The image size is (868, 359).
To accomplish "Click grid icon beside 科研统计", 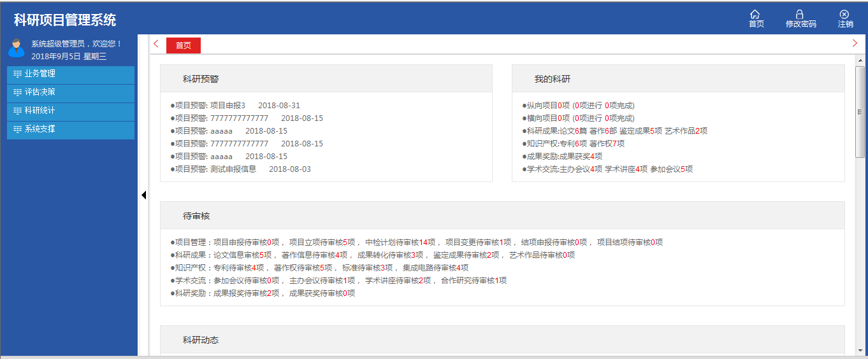I will pyautogui.click(x=17, y=111).
